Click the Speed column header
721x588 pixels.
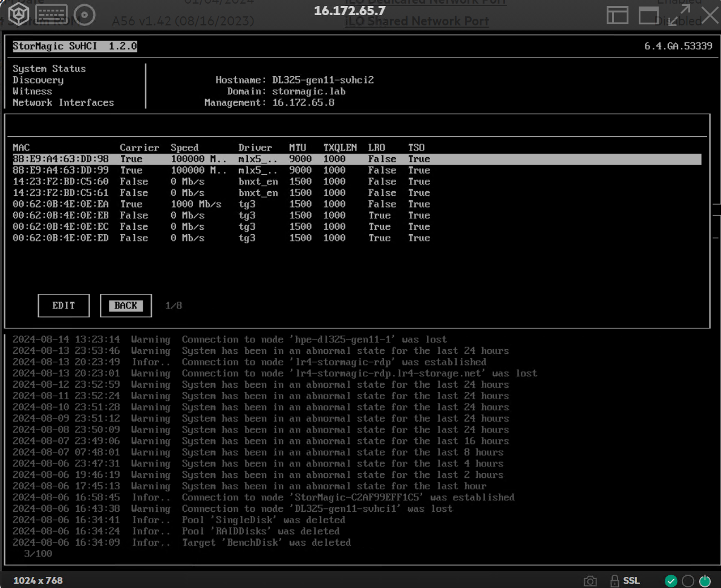184,148
